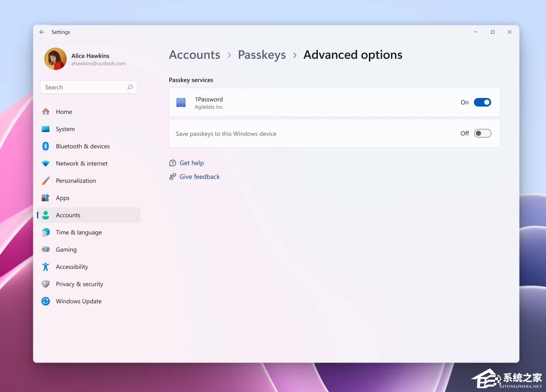The width and height of the screenshot is (546, 392).
Task: Click the Privacy & security shield icon
Action: coord(45,284)
